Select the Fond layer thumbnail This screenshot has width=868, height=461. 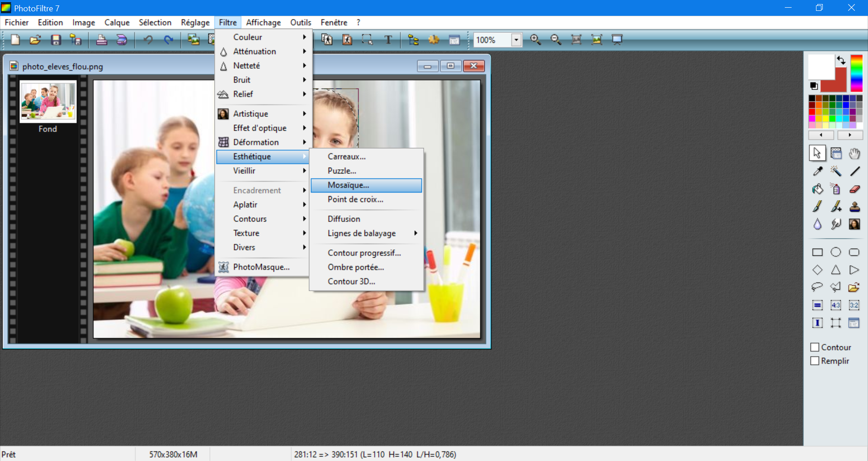(x=48, y=102)
